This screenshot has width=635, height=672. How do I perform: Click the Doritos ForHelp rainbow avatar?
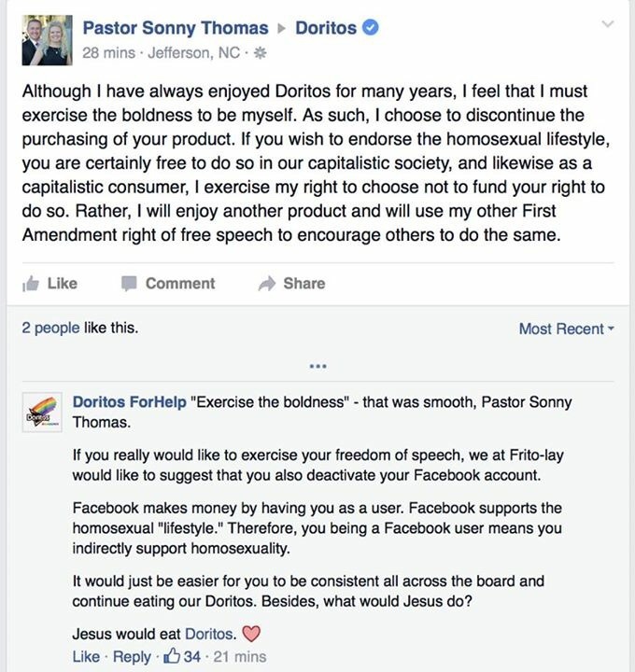(x=44, y=414)
